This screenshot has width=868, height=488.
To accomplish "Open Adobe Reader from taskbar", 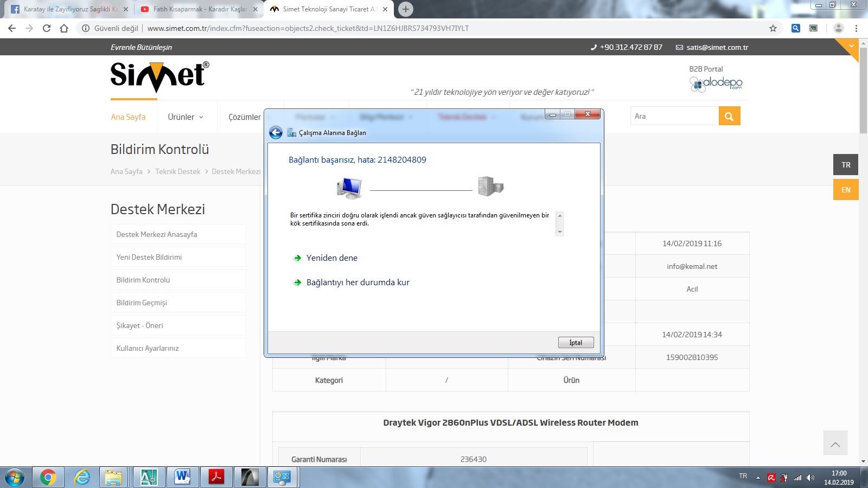I will [216, 477].
